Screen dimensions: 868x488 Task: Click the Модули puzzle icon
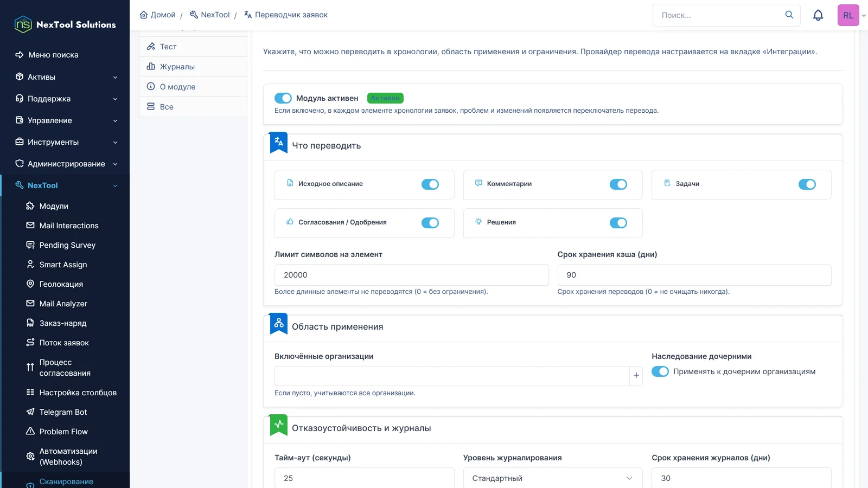tap(30, 206)
